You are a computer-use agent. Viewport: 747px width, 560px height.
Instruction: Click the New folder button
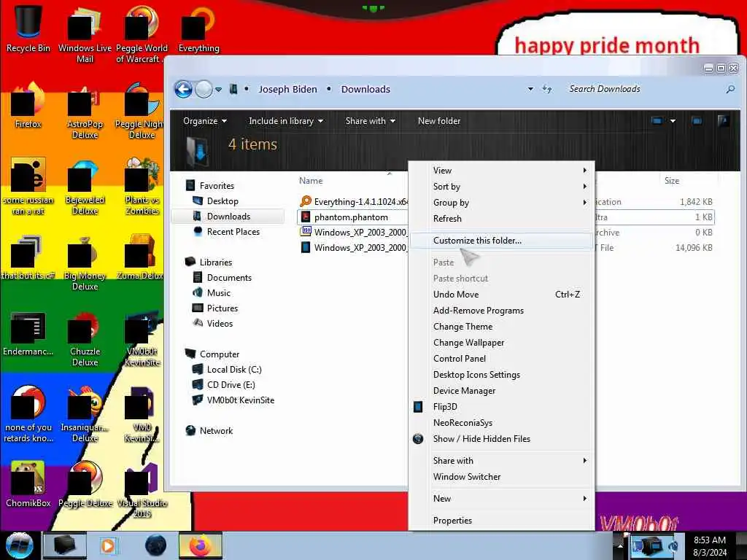pyautogui.click(x=438, y=121)
